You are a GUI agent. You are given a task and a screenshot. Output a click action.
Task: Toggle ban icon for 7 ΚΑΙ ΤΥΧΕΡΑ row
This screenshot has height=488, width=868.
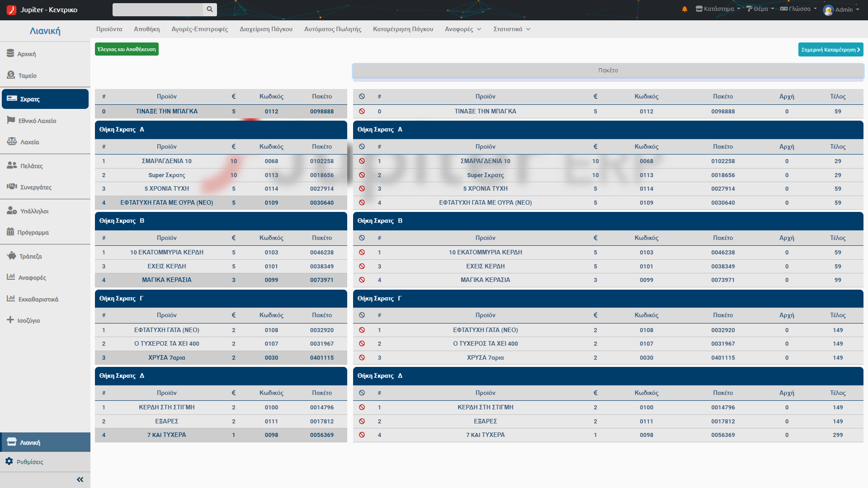point(362,435)
